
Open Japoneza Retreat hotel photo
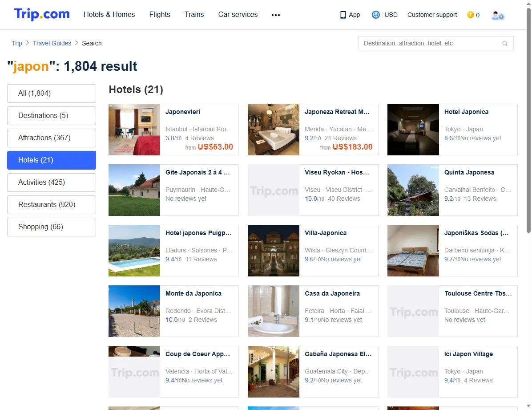coord(274,130)
